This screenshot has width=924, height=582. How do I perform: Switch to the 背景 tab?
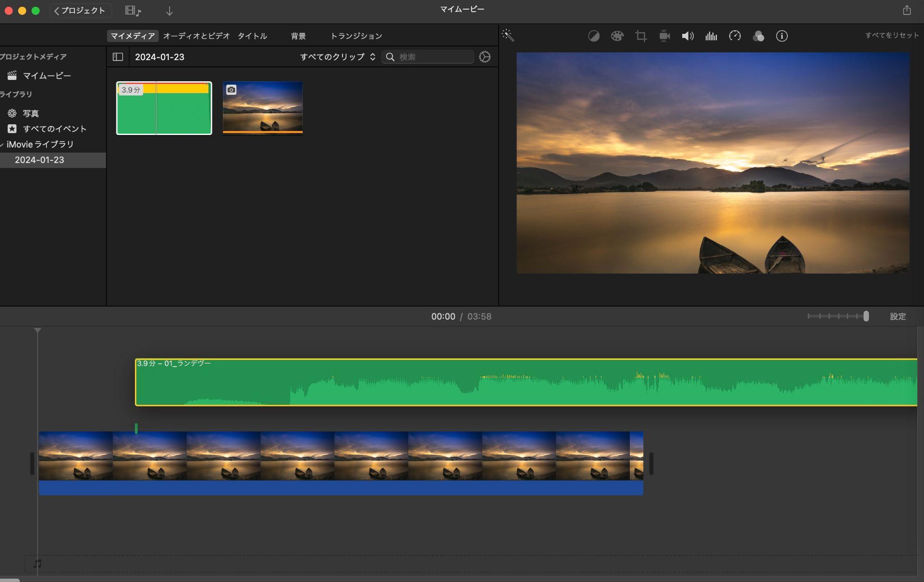coord(298,36)
